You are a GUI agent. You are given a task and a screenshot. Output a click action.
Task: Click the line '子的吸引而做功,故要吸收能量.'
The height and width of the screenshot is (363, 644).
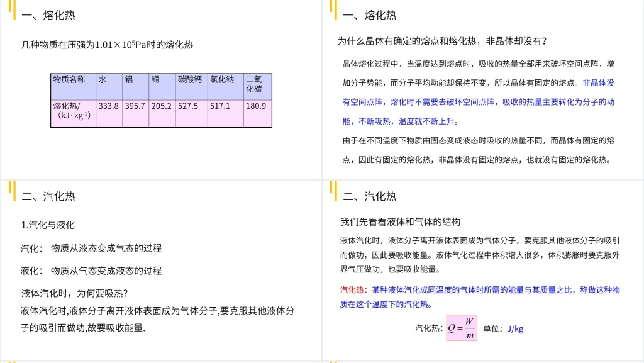pyautogui.click(x=83, y=328)
